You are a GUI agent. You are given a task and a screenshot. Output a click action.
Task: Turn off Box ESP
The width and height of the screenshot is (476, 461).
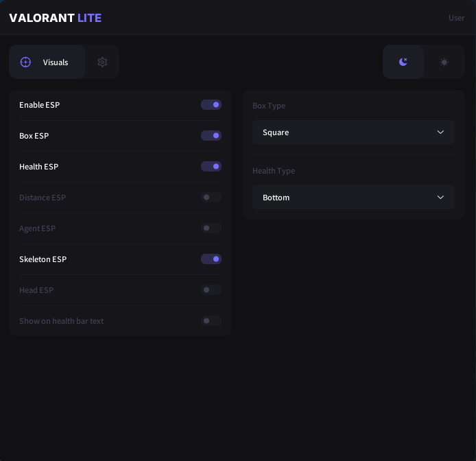(211, 136)
